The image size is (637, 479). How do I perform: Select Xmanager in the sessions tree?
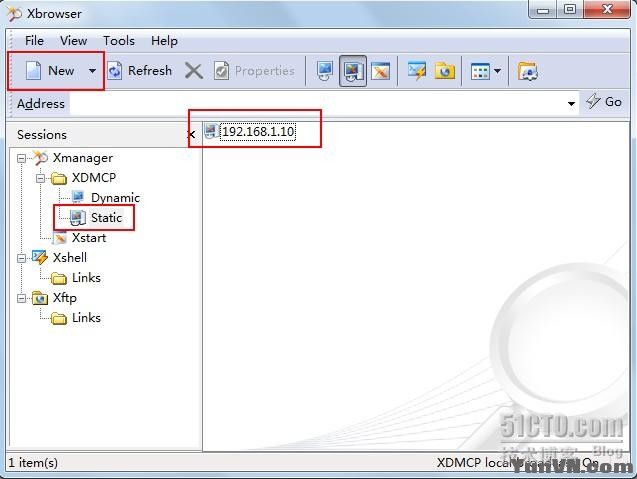click(x=83, y=158)
